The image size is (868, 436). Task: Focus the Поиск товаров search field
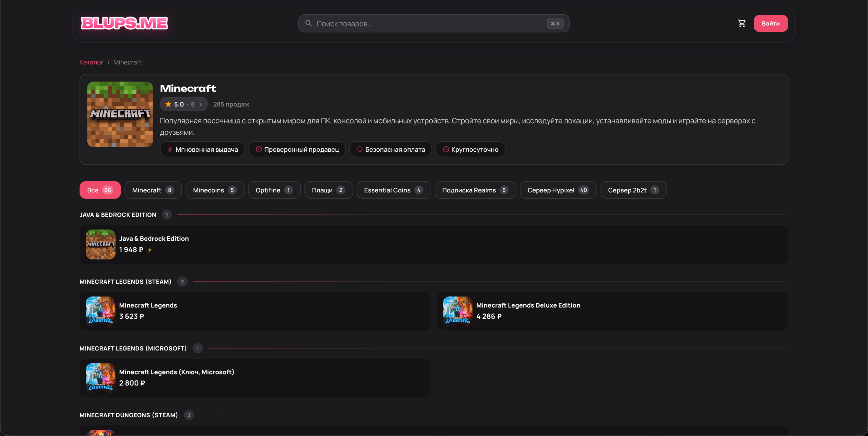tap(434, 23)
